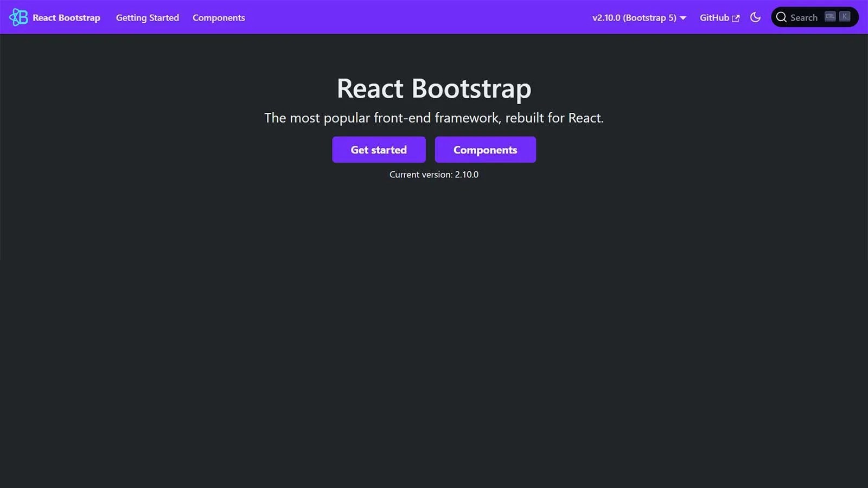Open the Components nav item in navbar

tap(219, 18)
